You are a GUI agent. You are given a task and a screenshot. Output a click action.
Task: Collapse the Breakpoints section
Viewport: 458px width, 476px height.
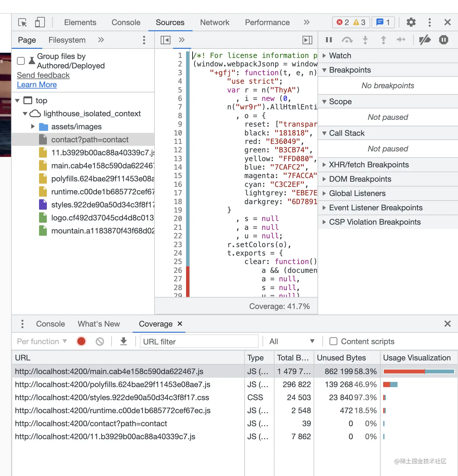point(388,70)
